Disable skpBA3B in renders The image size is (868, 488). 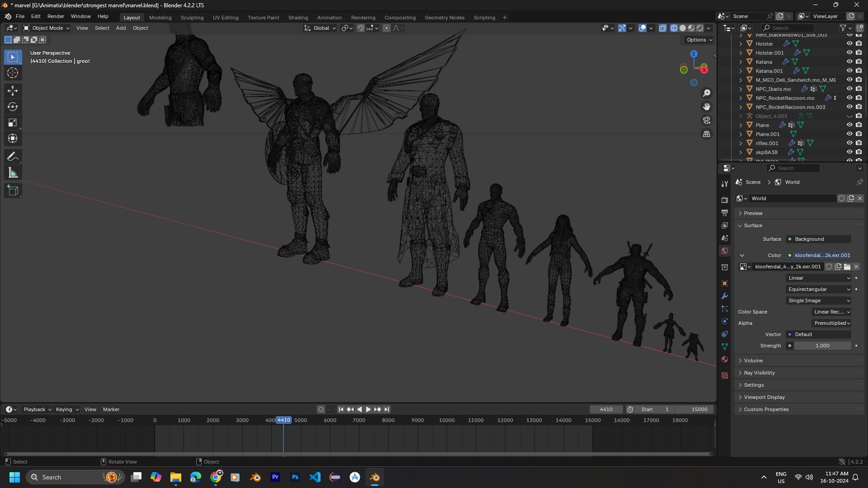[859, 152]
